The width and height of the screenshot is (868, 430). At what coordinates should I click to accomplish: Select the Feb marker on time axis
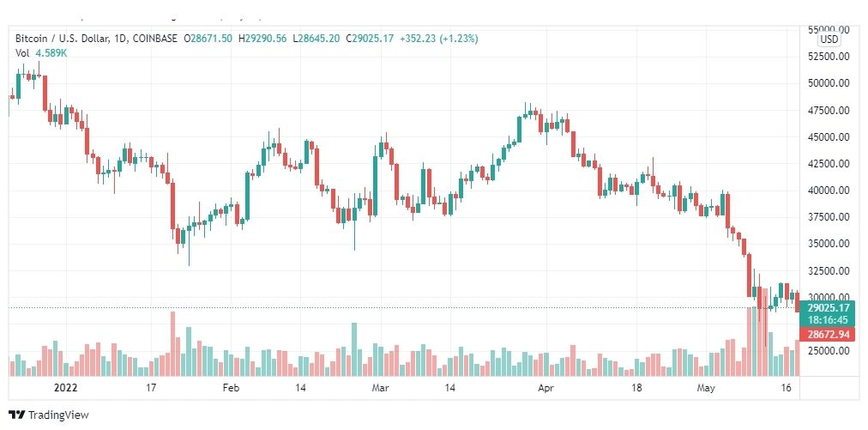pyautogui.click(x=229, y=388)
